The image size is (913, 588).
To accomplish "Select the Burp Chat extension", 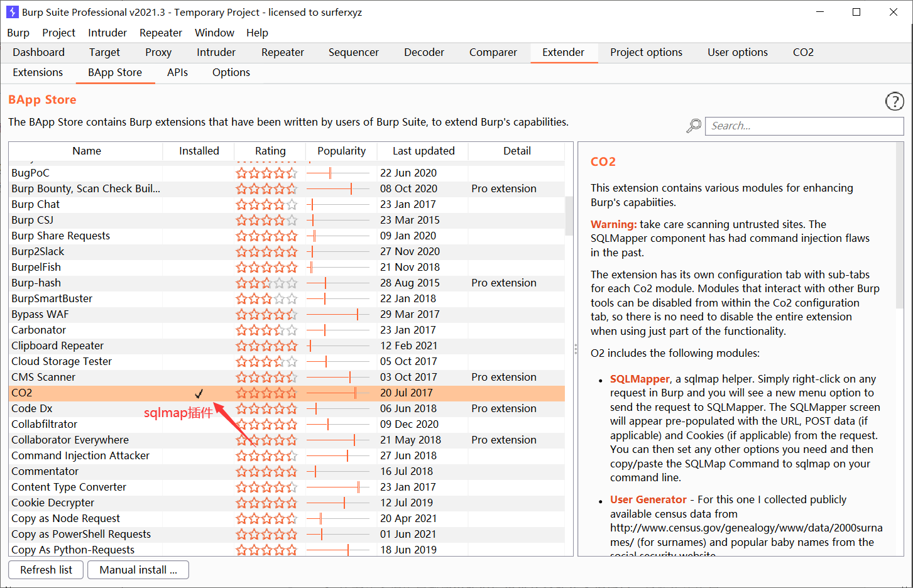I will click(x=287, y=204).
